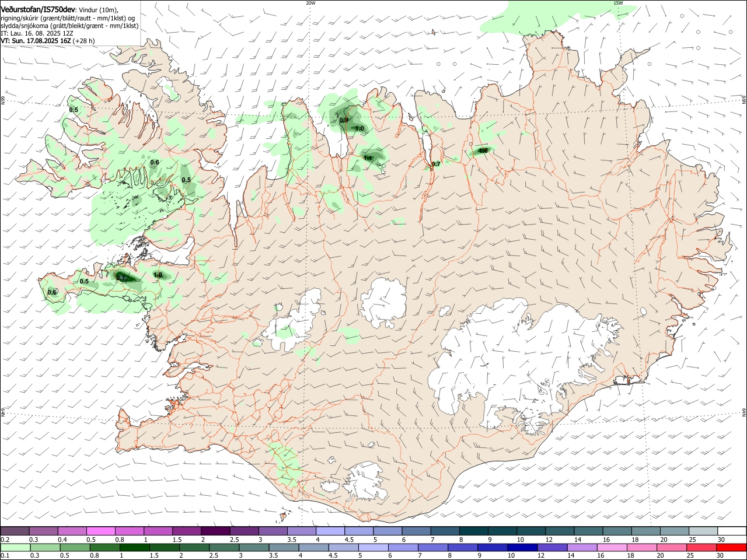Select the grey-purple swatch labeled 0.2

[x=15, y=531]
